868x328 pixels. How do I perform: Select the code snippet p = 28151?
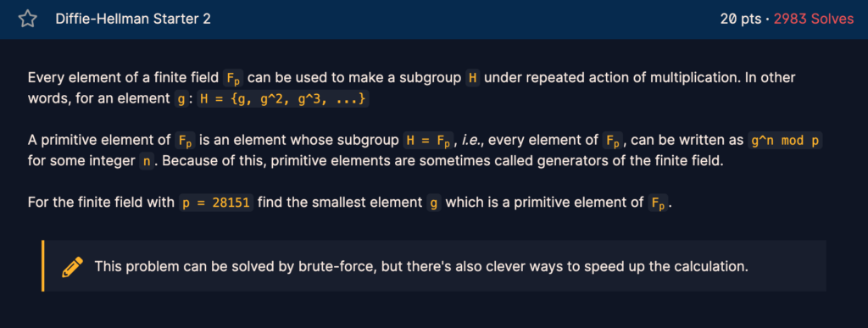coord(216,203)
